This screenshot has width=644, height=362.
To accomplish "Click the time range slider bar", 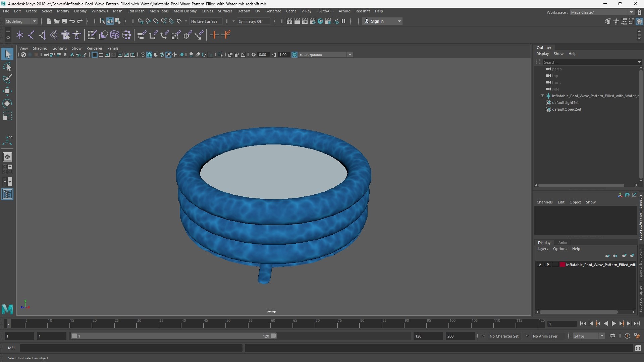I will click(x=174, y=336).
